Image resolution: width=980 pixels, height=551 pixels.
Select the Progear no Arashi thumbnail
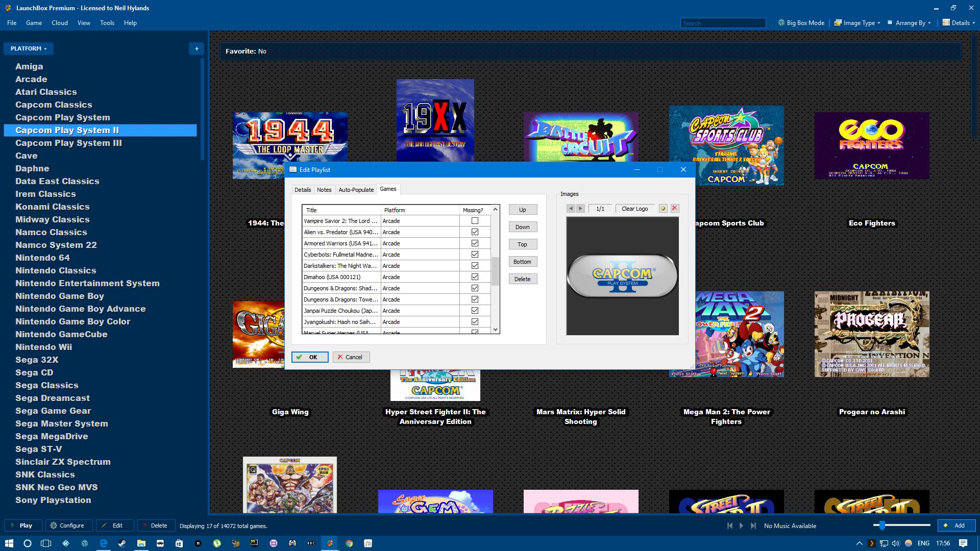[x=872, y=334]
